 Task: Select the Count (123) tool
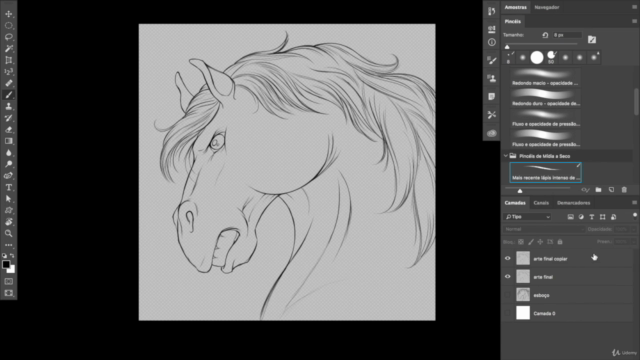coord(9,72)
